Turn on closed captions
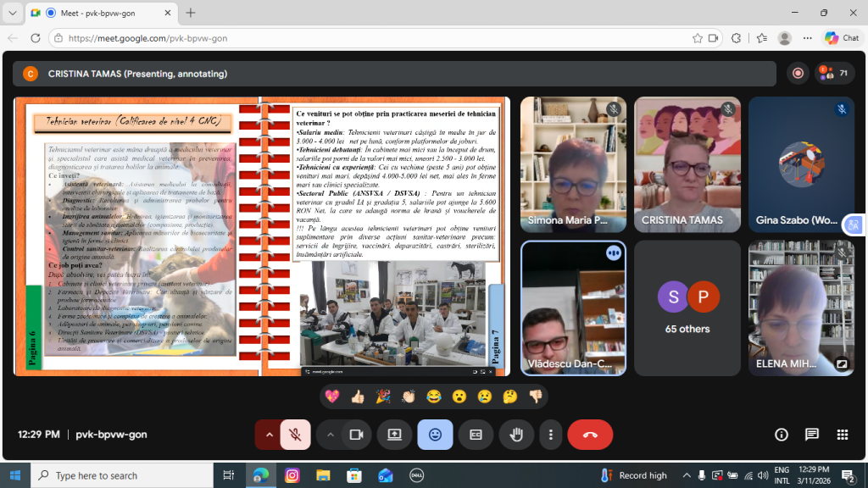 [x=476, y=435]
